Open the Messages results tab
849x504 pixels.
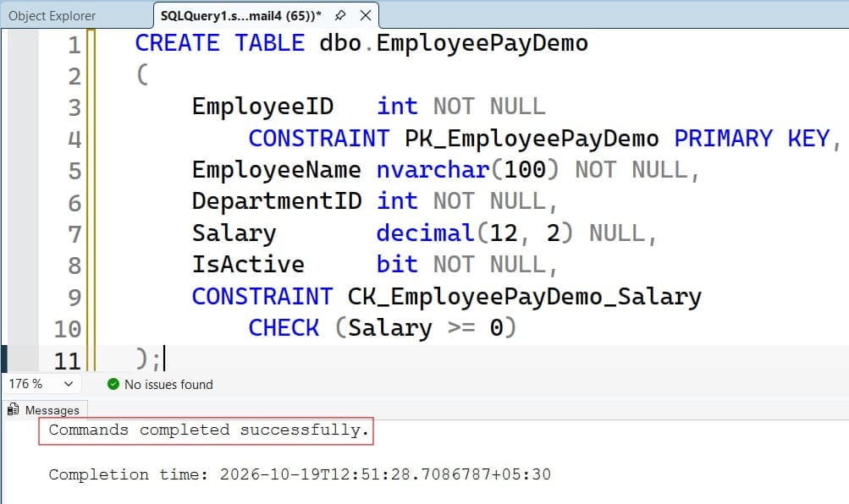pos(45,410)
